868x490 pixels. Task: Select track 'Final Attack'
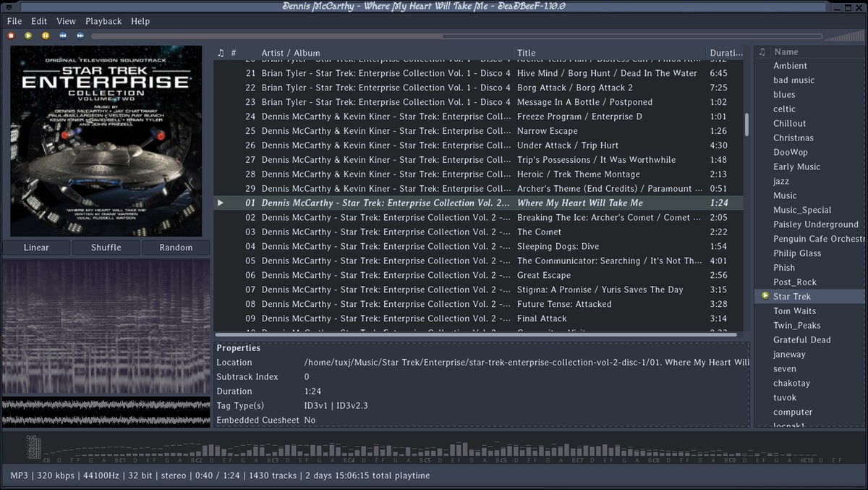point(478,319)
